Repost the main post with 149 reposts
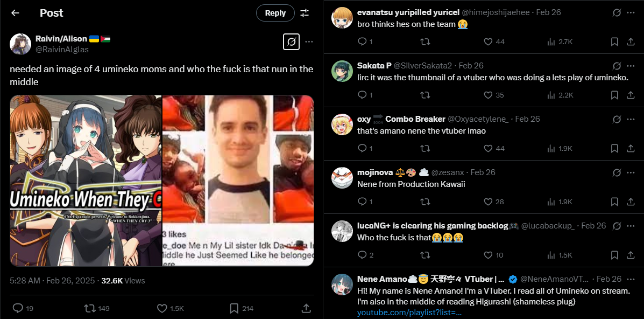 tap(96, 308)
